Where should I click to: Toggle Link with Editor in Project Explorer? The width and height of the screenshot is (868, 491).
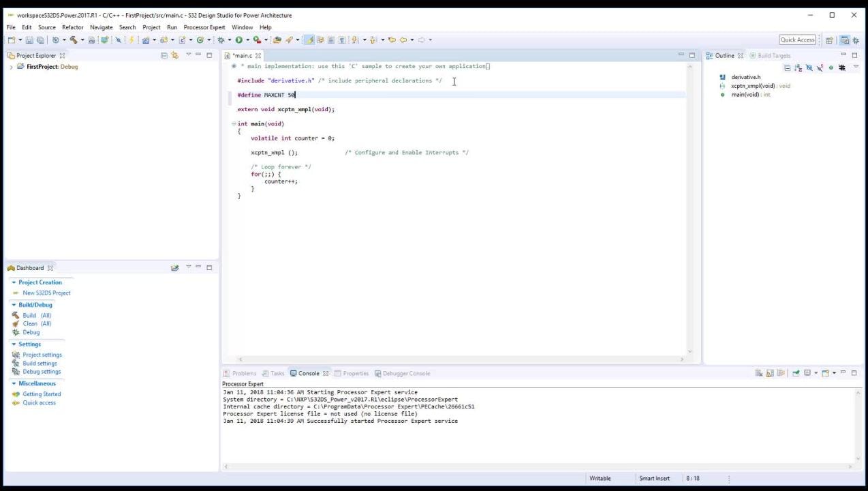point(174,56)
